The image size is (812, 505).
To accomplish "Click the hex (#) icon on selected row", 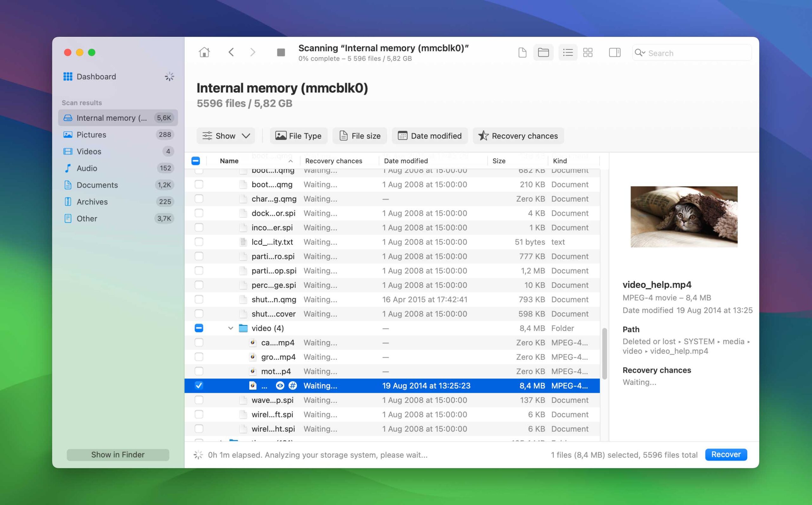I will pos(292,385).
